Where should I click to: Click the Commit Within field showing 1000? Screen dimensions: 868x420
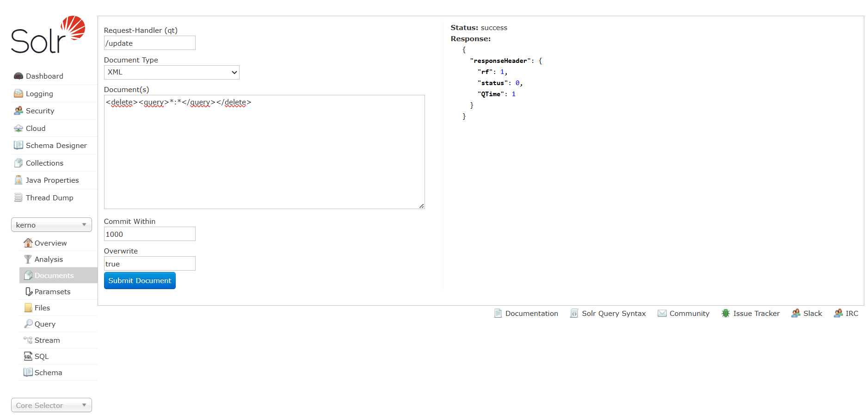[150, 234]
